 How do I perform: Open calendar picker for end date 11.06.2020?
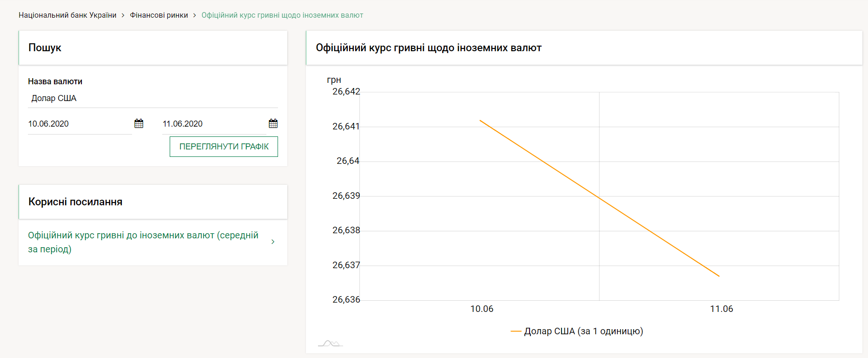tap(273, 123)
